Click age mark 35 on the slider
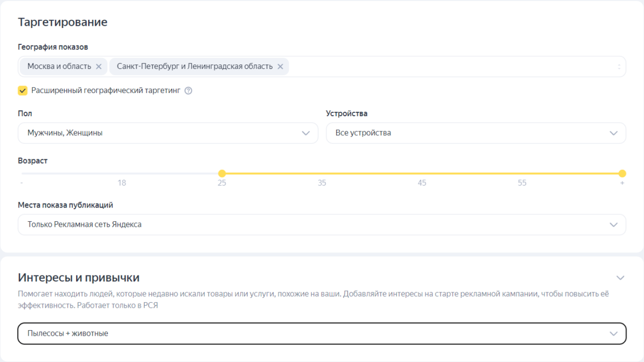This screenshot has width=644, height=362. coord(322,183)
